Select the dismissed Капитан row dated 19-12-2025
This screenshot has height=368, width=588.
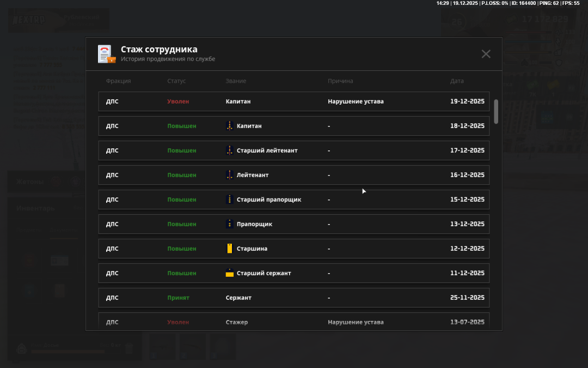293,101
